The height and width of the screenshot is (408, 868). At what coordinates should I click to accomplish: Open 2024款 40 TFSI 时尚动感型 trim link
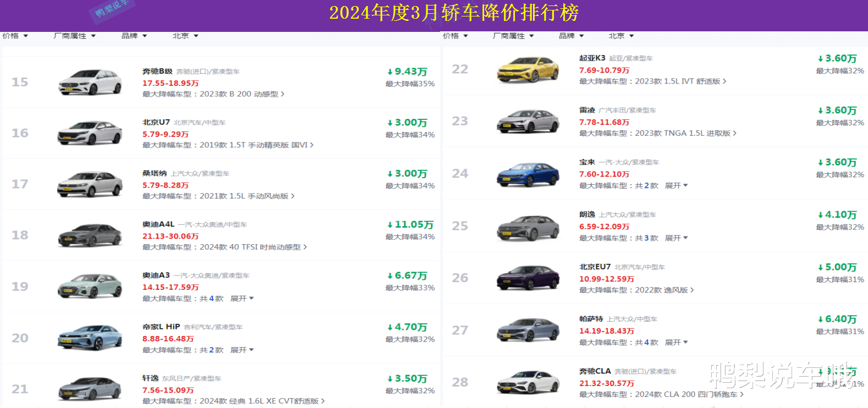point(253,247)
